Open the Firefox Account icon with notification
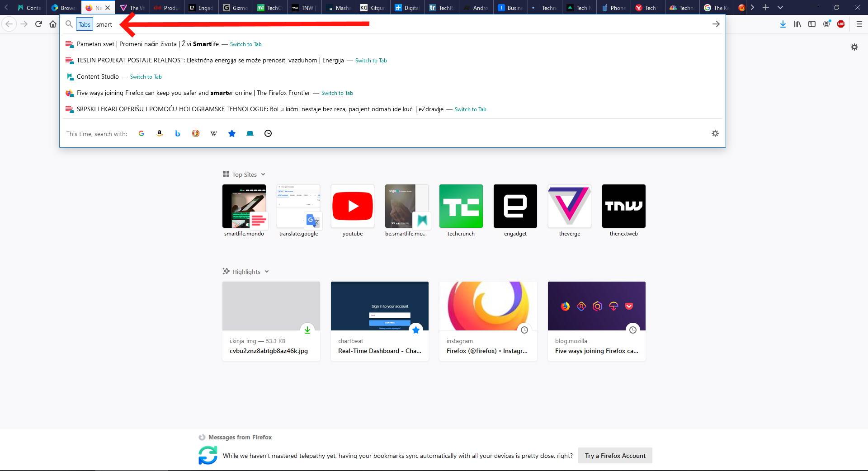The image size is (868, 471). [827, 24]
